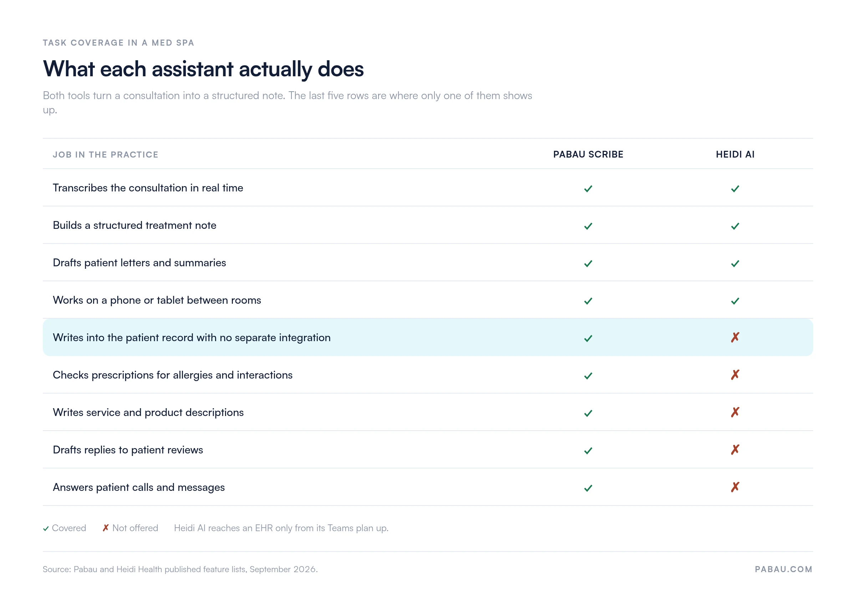Click Heidi AI red cross for product descriptions row
The height and width of the screenshot is (616, 856).
pos(735,412)
